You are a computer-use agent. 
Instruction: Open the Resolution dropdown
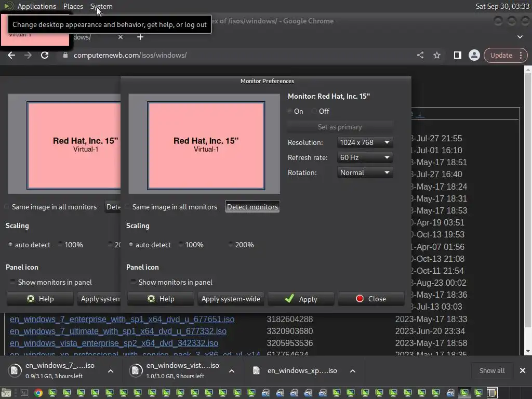tap(365, 142)
